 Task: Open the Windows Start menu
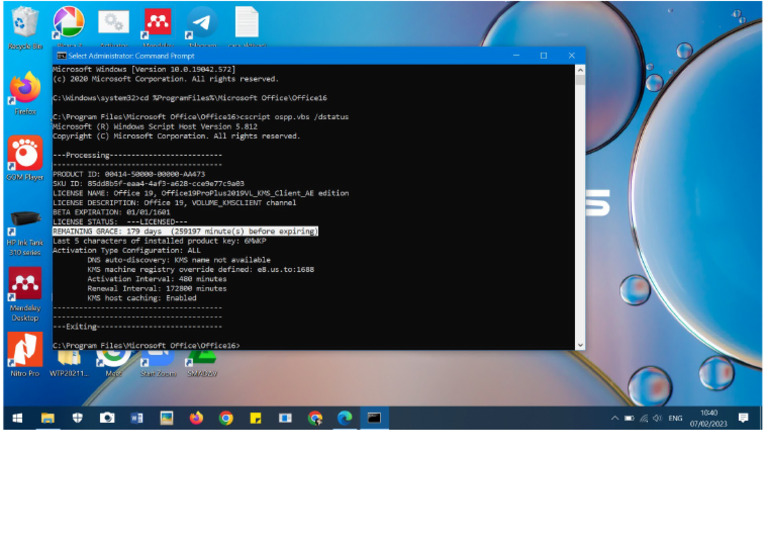17,418
